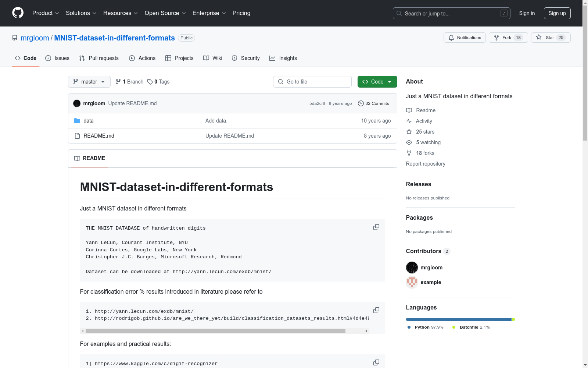Open the Activity link

pos(419,121)
